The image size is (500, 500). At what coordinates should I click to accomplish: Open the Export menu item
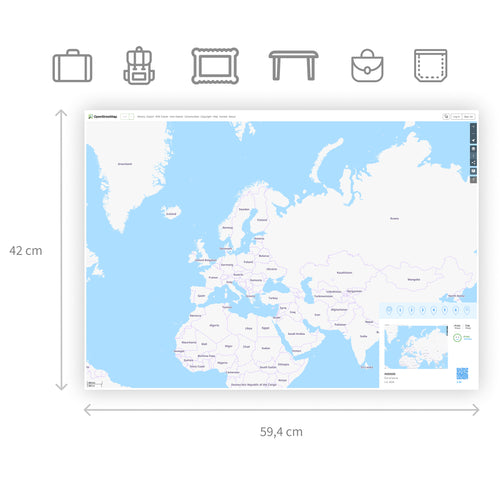150,117
